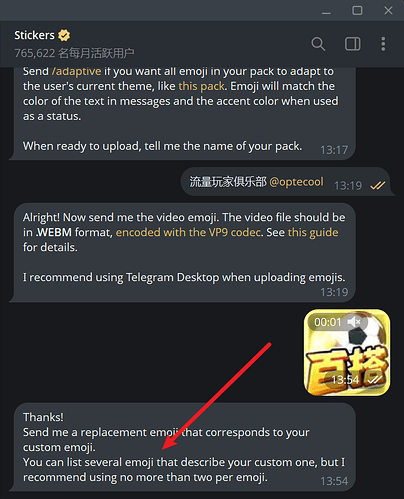Maximize the Telegram window
Screen dimensions: 404x499
tap(357, 10)
